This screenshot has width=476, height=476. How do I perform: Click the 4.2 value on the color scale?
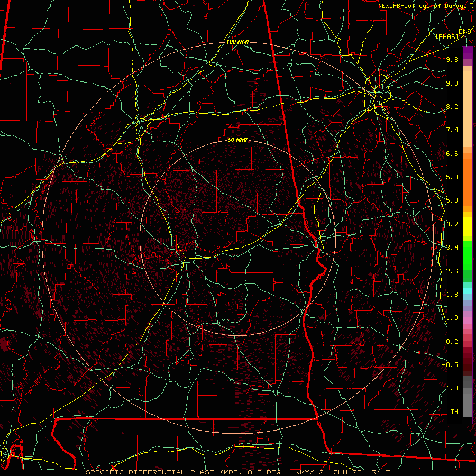click(452, 224)
